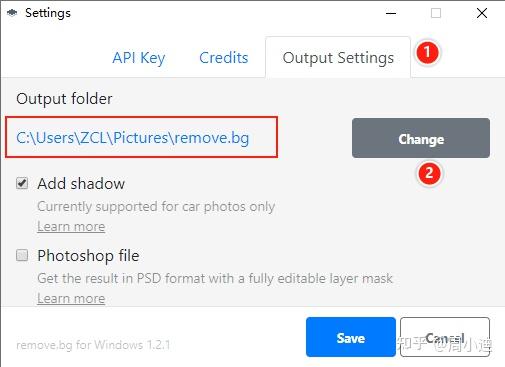This screenshot has height=367, width=505.
Task: Click the maximize window button
Action: click(x=436, y=13)
